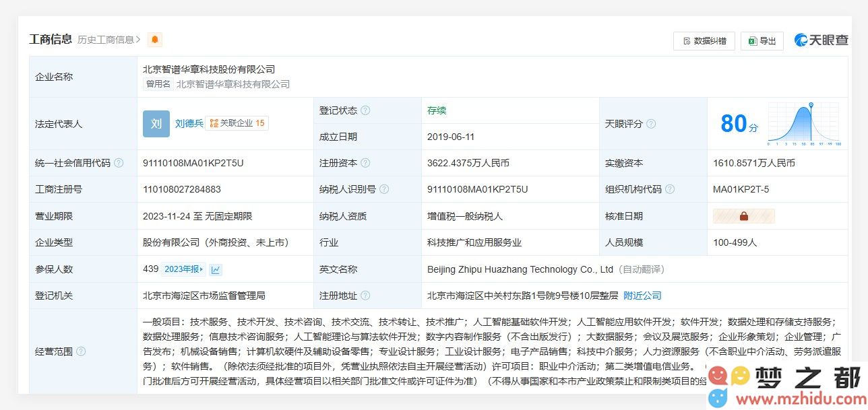Open 历史工商信息 link
Image resolution: width=868 pixels, height=410 pixels.
(x=109, y=40)
